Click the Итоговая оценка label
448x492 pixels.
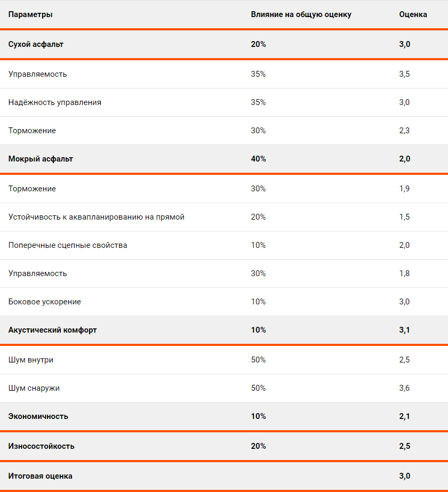tap(40, 476)
